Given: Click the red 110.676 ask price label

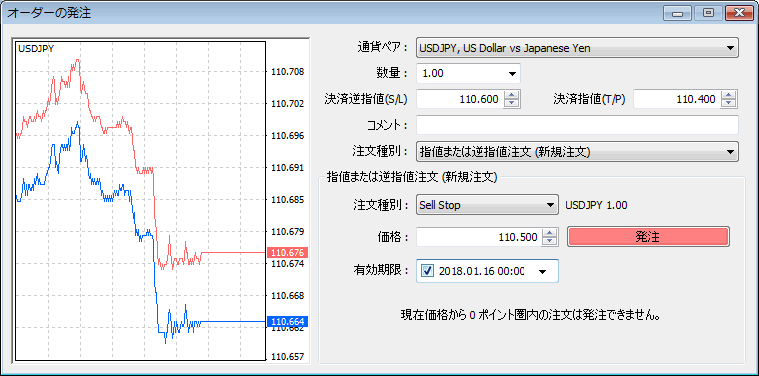Looking at the screenshot, I should click(288, 253).
